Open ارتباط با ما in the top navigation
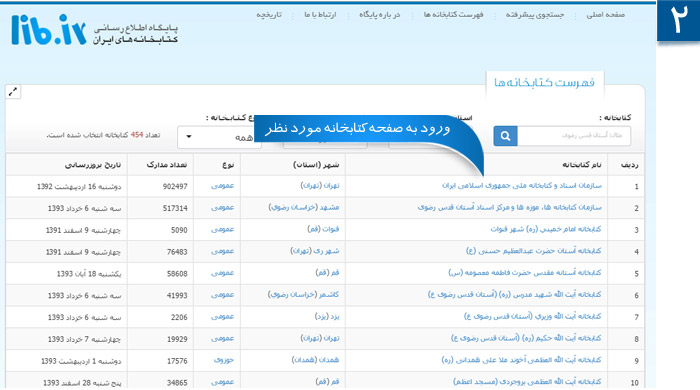This screenshot has width=700, height=390. (320, 15)
